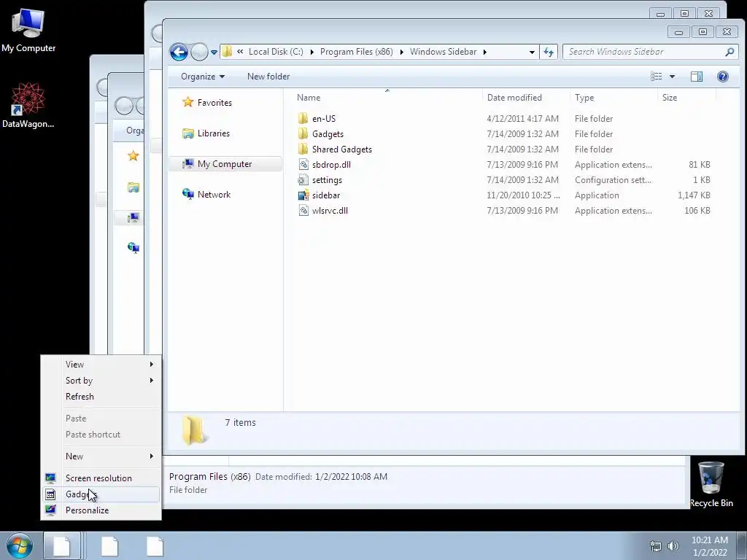Click the search magnifier in Windows Sidebar

[729, 52]
